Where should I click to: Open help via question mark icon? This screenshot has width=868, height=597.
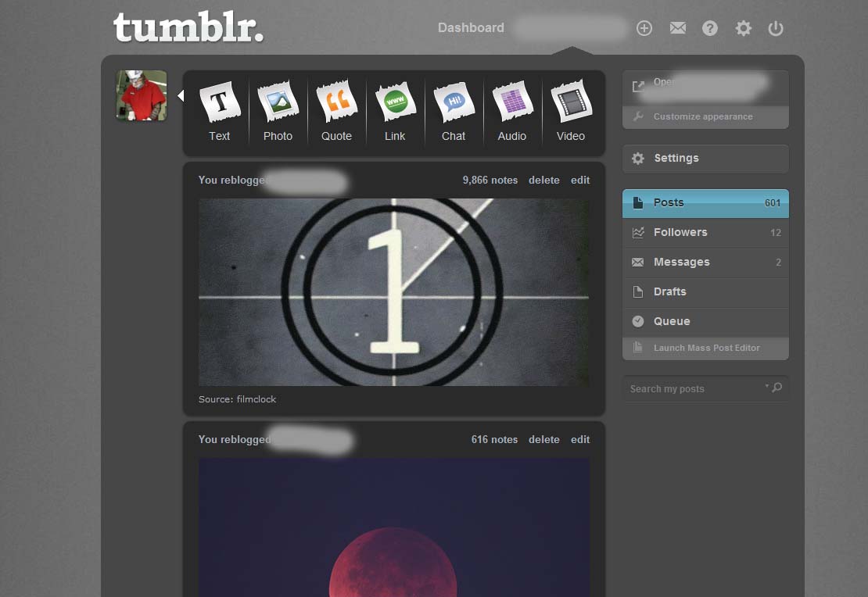(x=710, y=28)
